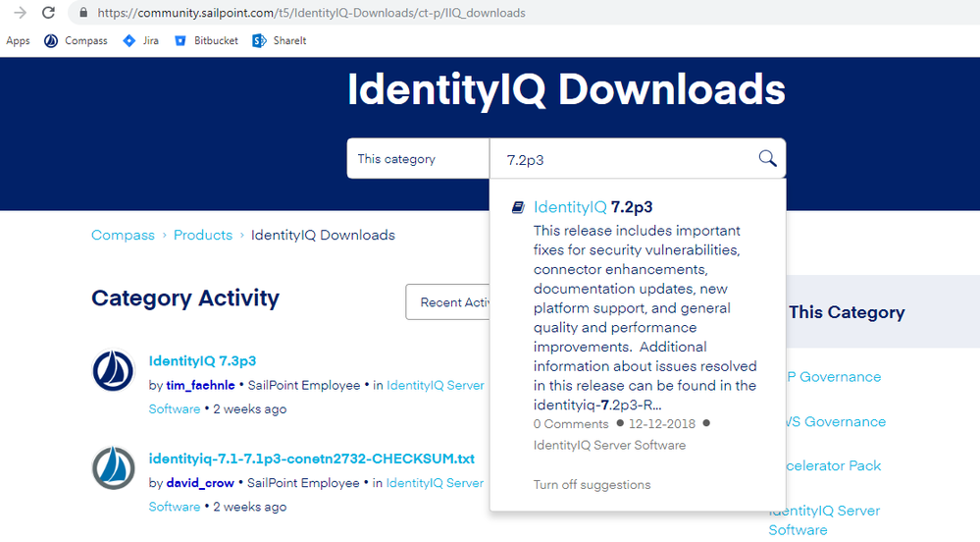
Task: Open the ShareIt bookmark
Action: [280, 40]
